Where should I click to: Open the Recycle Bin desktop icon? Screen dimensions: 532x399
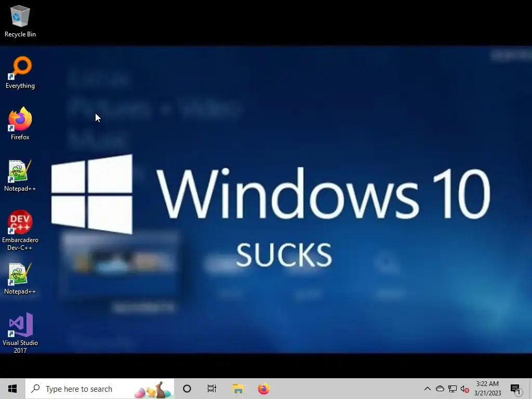point(20,21)
